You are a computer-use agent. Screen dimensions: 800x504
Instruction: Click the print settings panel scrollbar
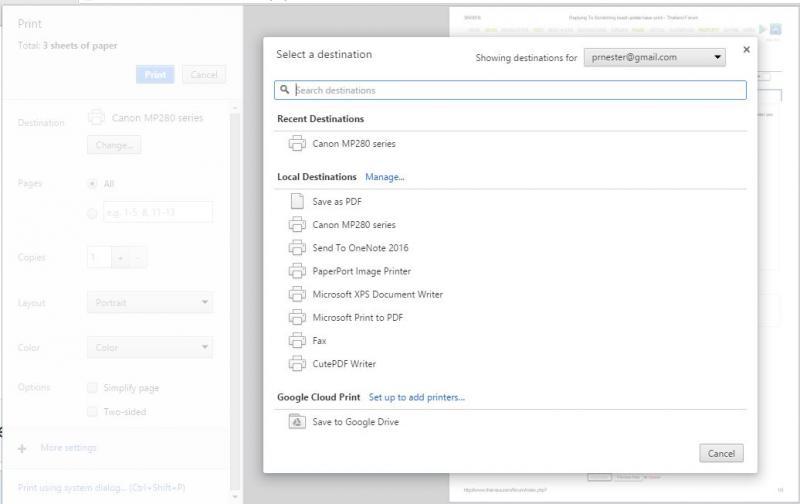pos(235,301)
